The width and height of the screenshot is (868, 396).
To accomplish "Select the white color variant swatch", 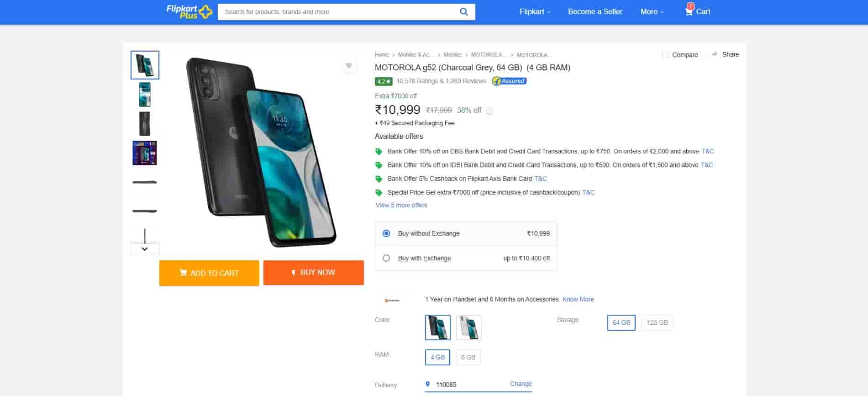I will click(468, 327).
